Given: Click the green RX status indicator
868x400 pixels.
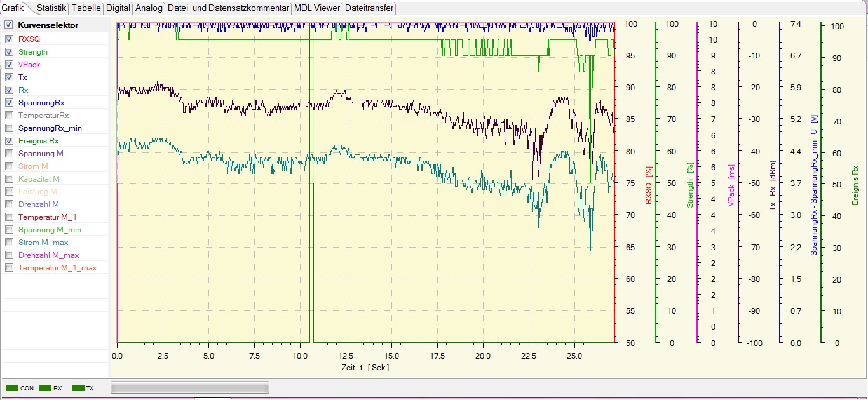Looking at the screenshot, I should tap(44, 388).
